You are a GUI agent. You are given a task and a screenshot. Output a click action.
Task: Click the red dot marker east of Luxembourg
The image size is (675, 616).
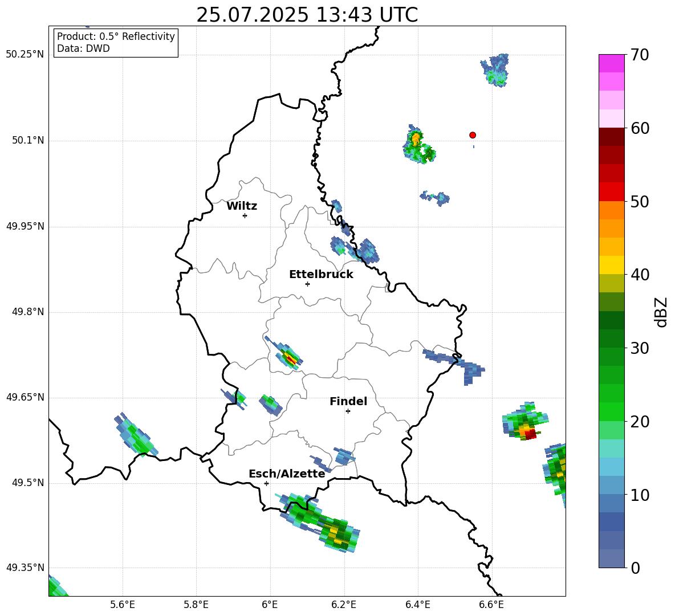tap(473, 135)
